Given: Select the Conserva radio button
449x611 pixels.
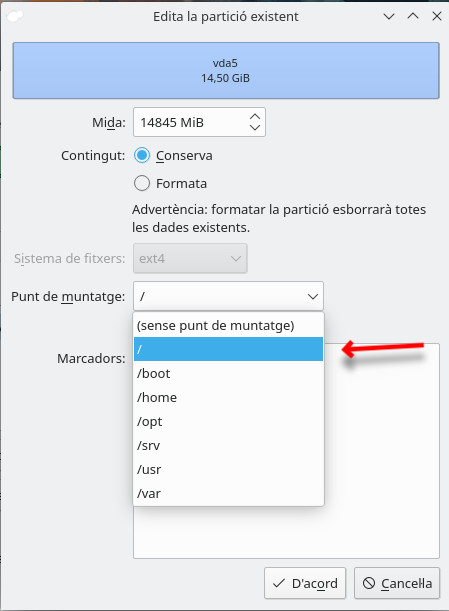Looking at the screenshot, I should (x=142, y=155).
